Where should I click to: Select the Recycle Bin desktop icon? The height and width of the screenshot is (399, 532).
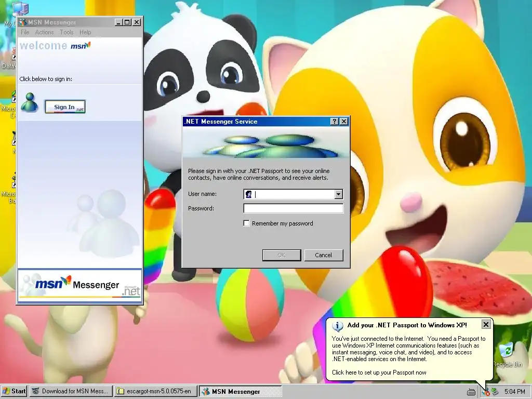508,355
